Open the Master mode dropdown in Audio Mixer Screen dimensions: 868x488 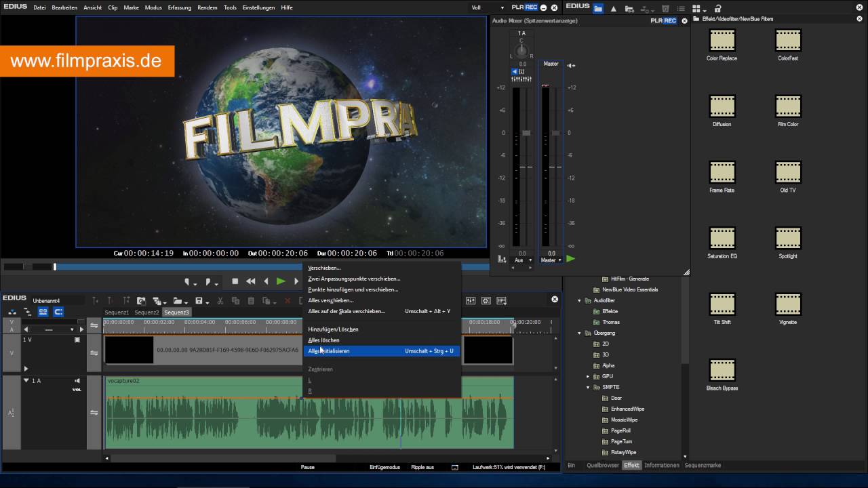pos(551,260)
